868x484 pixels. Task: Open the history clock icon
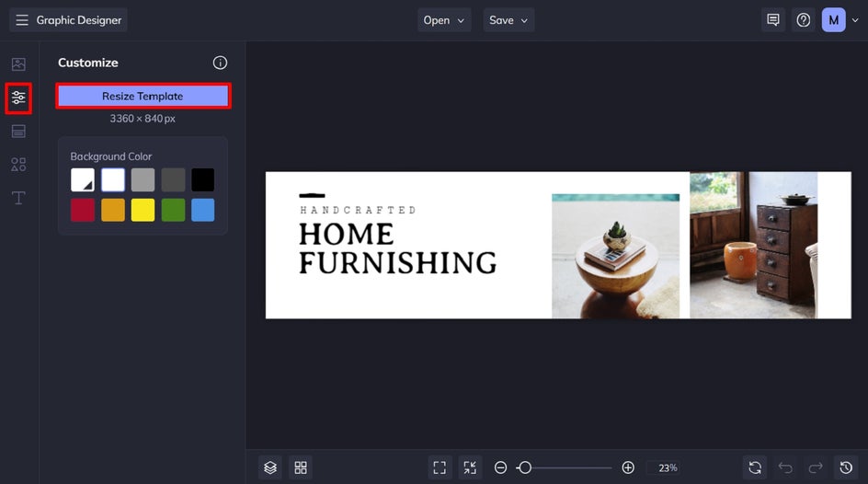pyautogui.click(x=846, y=467)
